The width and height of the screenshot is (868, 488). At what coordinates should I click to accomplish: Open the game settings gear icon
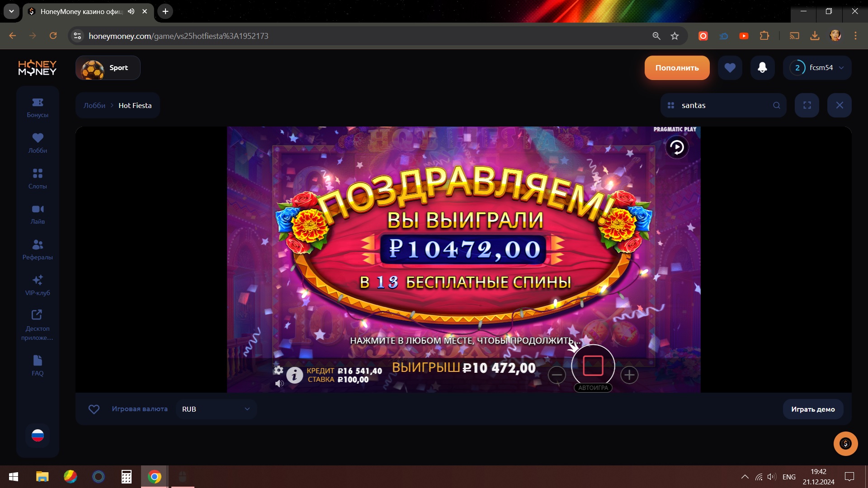point(278,370)
